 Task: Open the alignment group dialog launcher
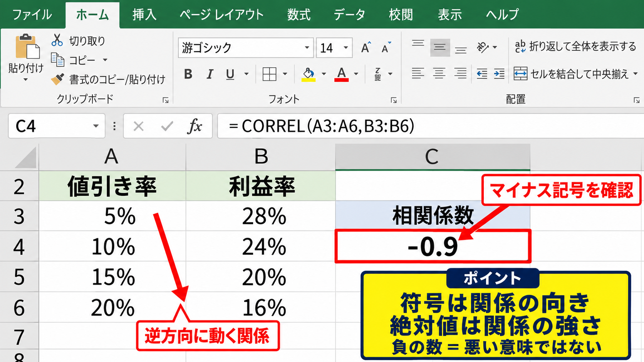coord(636,100)
